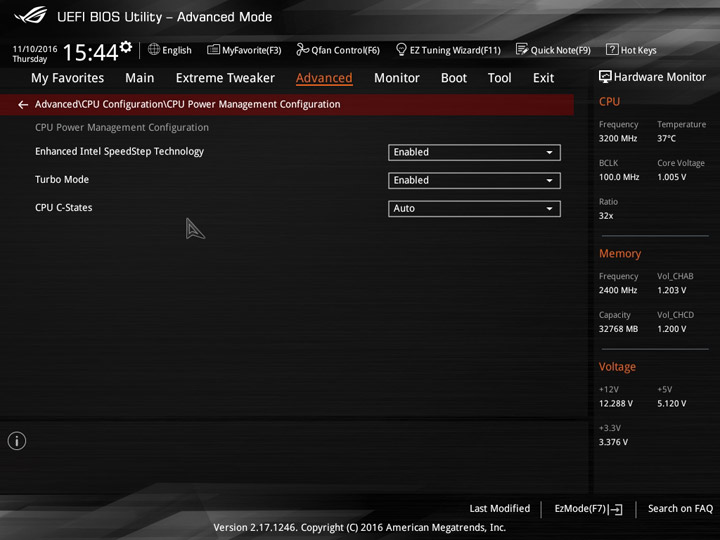Open Enhanced Intel SpeedStep Technology dropdown
Screen dimensions: 720x540
tap(474, 152)
